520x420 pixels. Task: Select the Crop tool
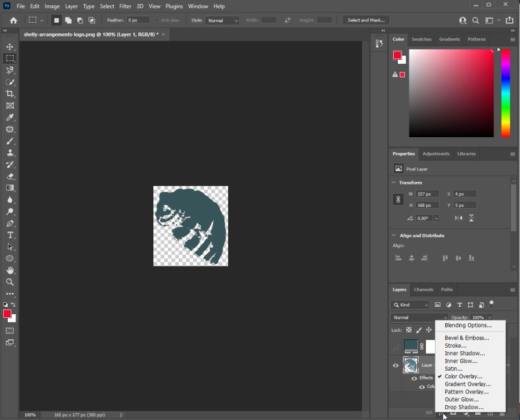[x=9, y=92]
